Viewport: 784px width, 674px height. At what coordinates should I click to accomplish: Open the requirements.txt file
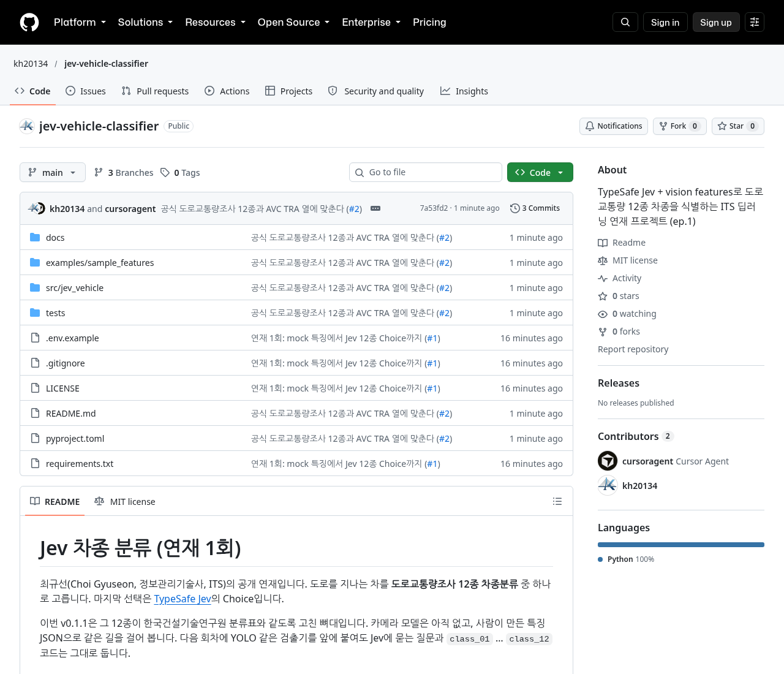[80, 463]
